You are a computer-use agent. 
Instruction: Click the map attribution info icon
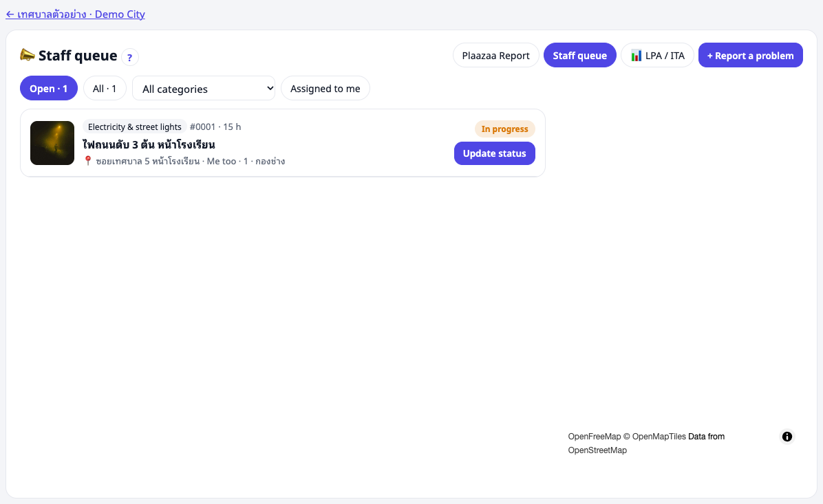click(x=787, y=437)
